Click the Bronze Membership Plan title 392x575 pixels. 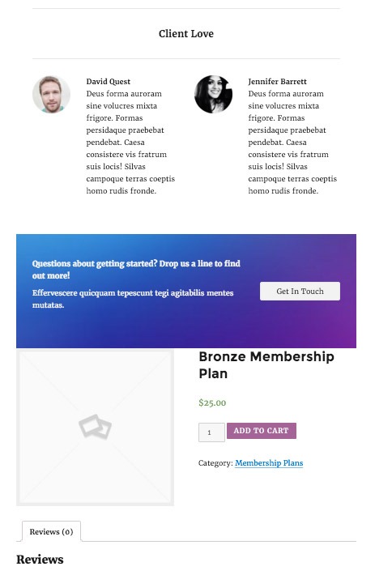point(266,365)
